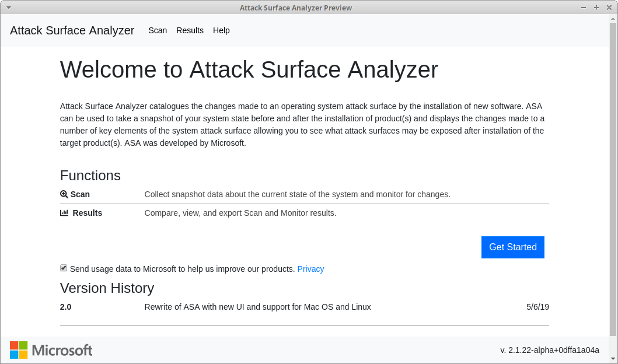The height and width of the screenshot is (364, 618).
Task: Click the vertical scrollbar thumb
Action: [x=613, y=175]
